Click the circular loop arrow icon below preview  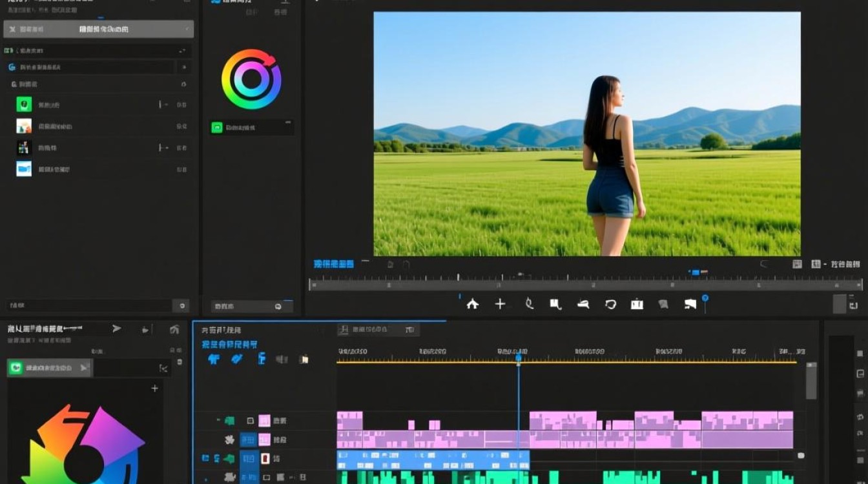(610, 304)
